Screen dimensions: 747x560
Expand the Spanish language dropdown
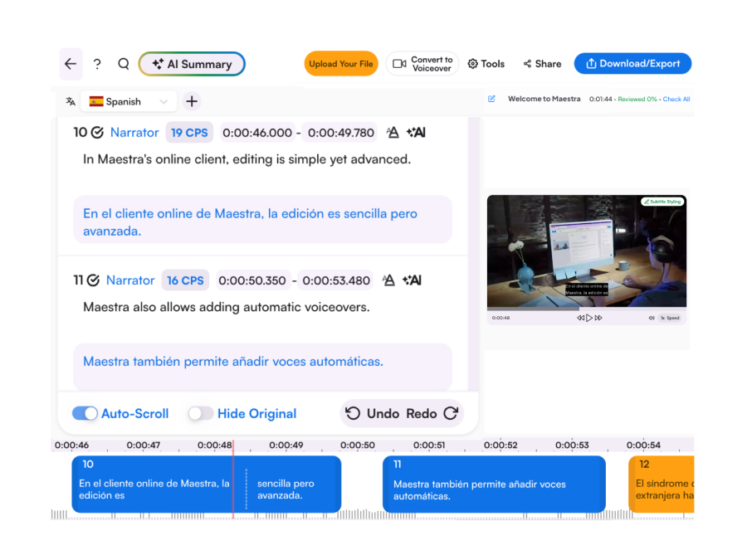(x=129, y=101)
